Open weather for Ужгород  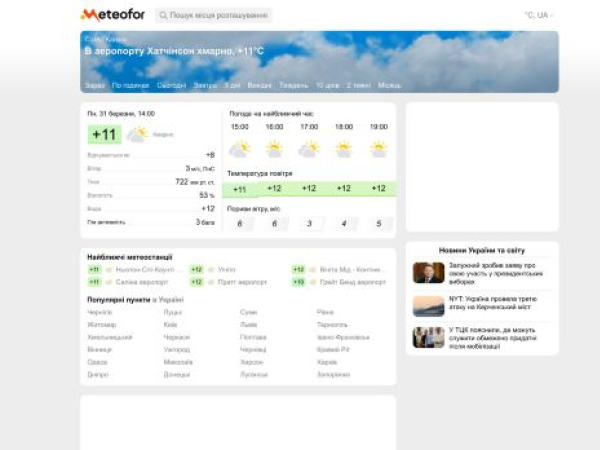pos(176,350)
